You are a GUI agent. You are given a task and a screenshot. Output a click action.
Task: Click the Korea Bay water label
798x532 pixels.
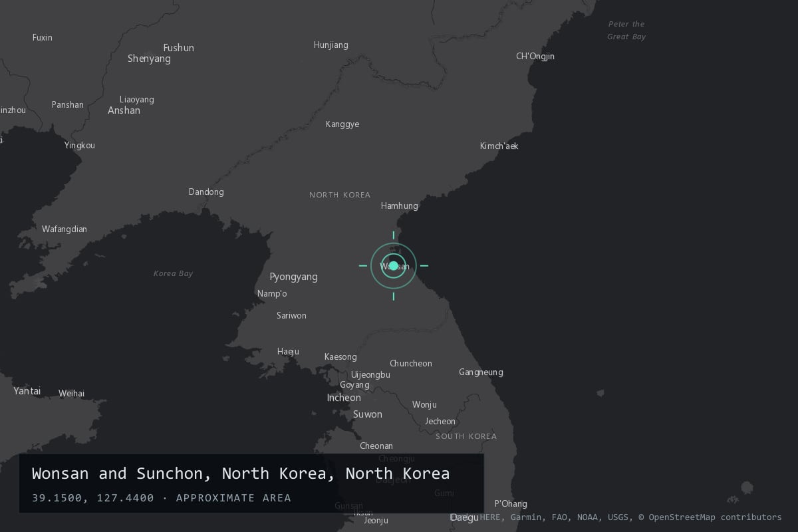173,273
